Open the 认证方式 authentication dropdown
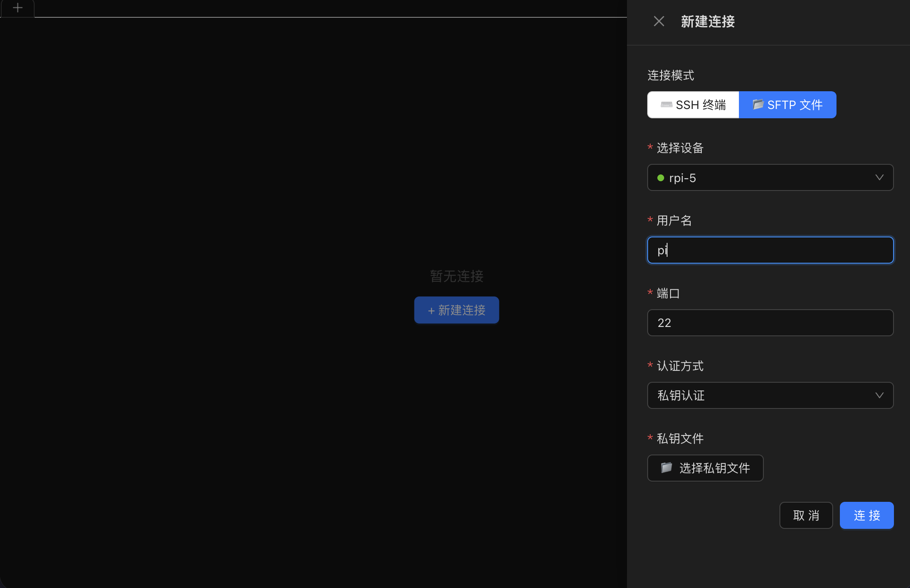This screenshot has width=910, height=588. coord(770,395)
